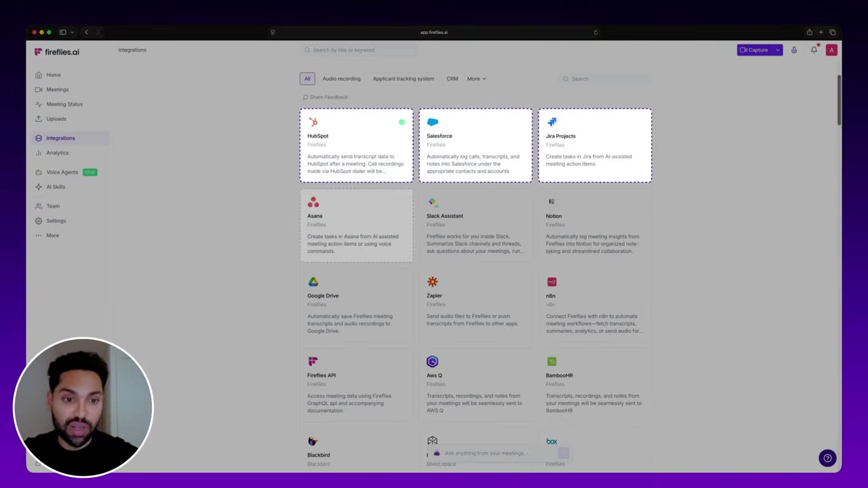Open Settings from the sidebar
This screenshot has height=488, width=868.
(x=56, y=221)
